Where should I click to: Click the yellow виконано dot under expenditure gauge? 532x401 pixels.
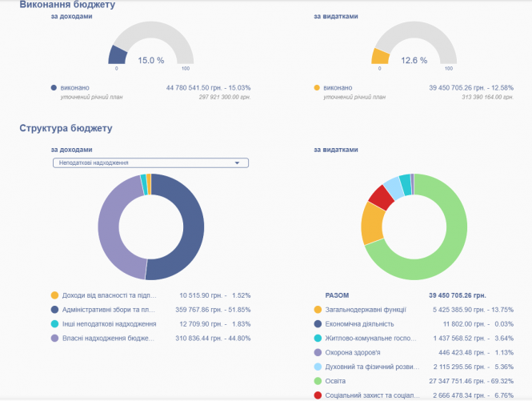[317, 87]
